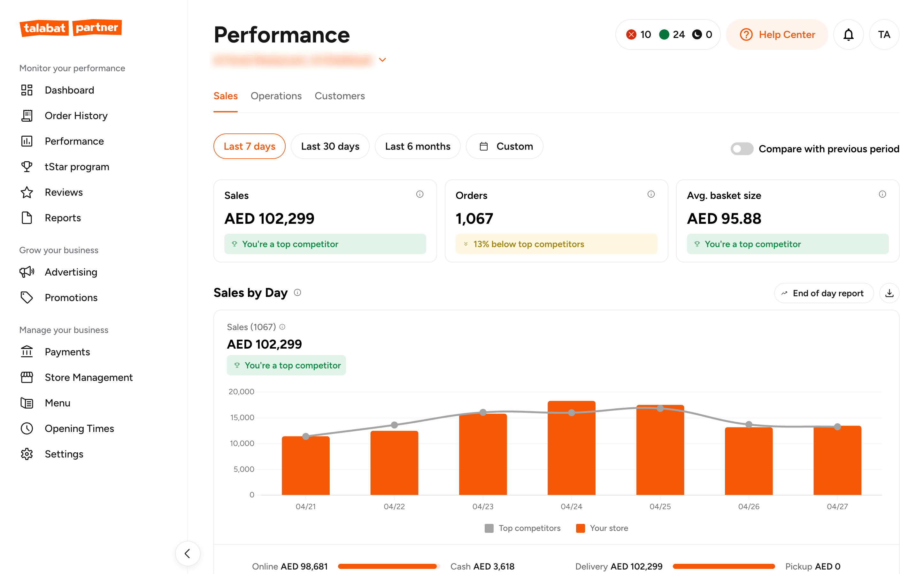The image size is (924, 574).
Task: Click the Reports document icon
Action: (x=27, y=218)
